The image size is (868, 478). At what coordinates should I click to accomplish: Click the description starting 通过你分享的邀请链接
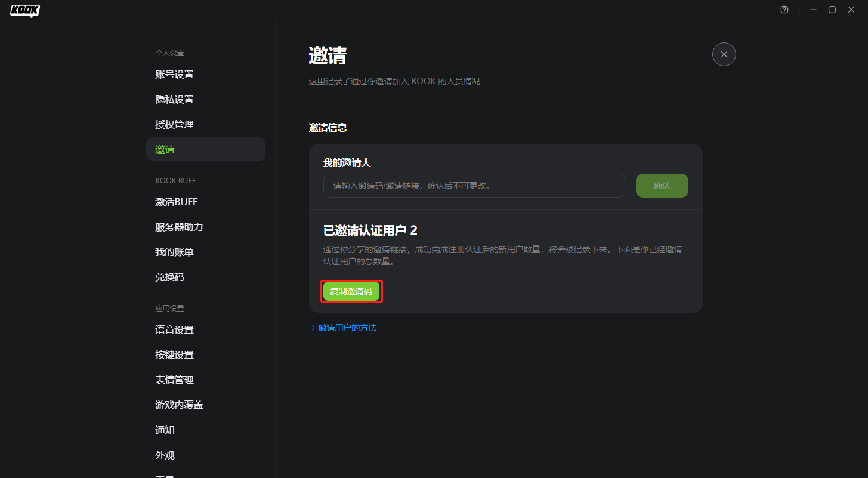502,255
